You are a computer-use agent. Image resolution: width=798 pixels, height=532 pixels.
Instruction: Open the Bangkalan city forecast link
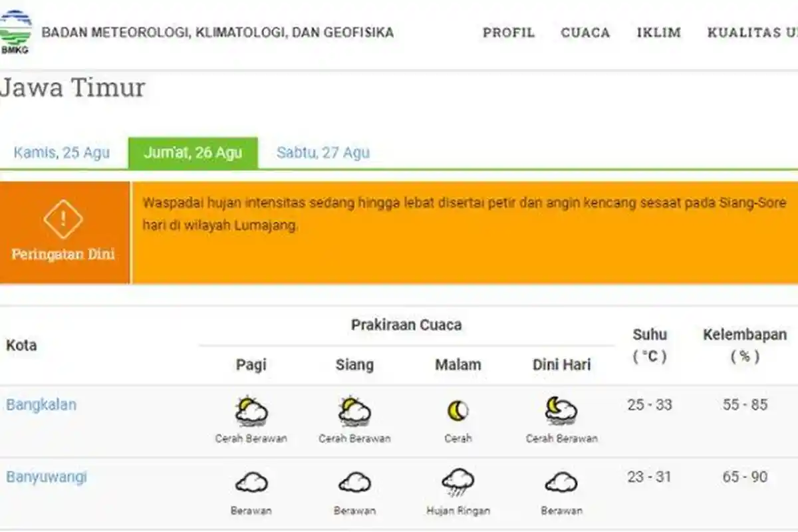pyautogui.click(x=41, y=404)
